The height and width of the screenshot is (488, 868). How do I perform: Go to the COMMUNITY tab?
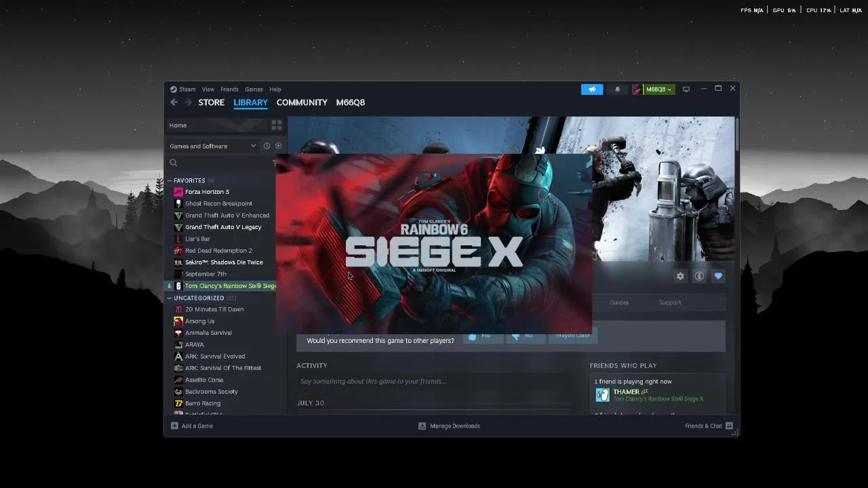(x=302, y=102)
